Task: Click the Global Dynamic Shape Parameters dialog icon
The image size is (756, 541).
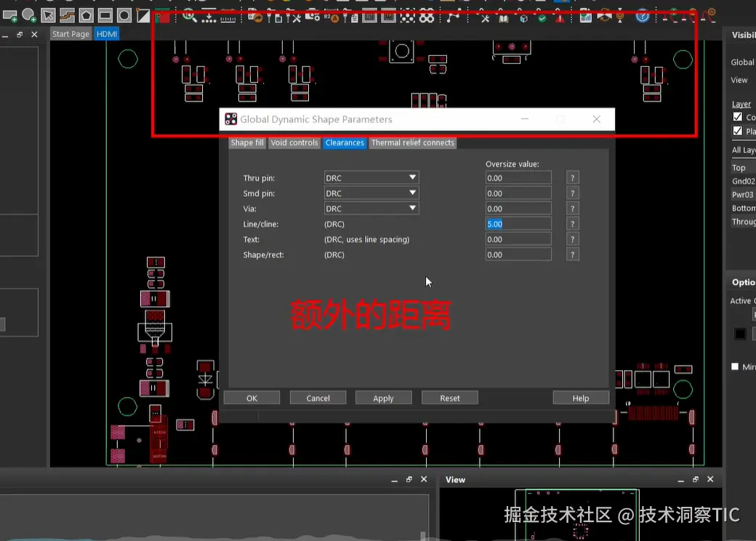Action: tap(231, 119)
